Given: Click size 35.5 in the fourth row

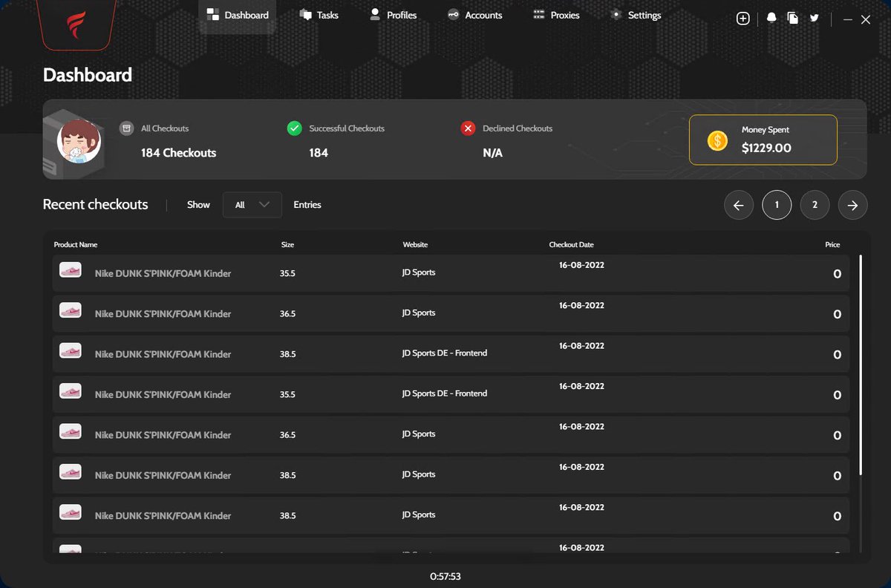Looking at the screenshot, I should [287, 394].
